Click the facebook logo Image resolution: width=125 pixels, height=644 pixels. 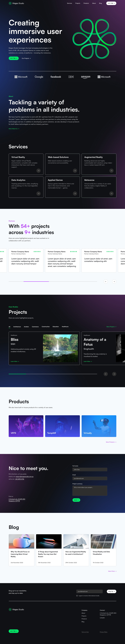click(56, 77)
